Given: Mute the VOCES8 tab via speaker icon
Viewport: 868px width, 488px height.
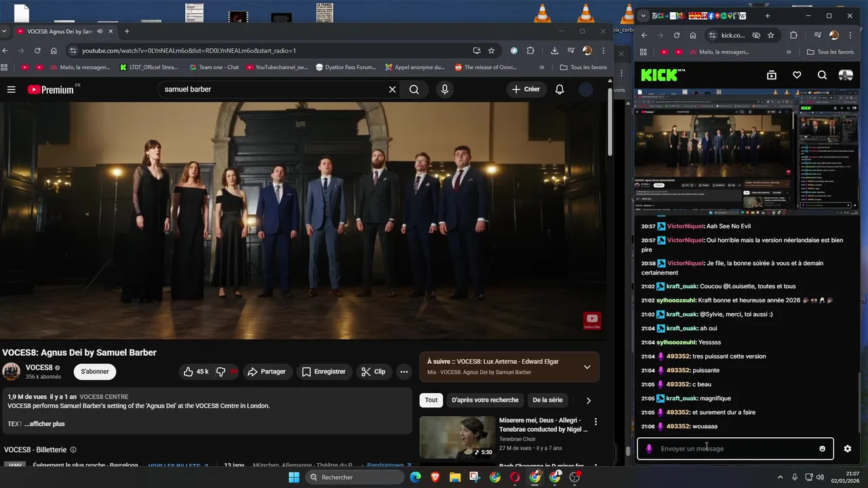Looking at the screenshot, I should point(100,31).
